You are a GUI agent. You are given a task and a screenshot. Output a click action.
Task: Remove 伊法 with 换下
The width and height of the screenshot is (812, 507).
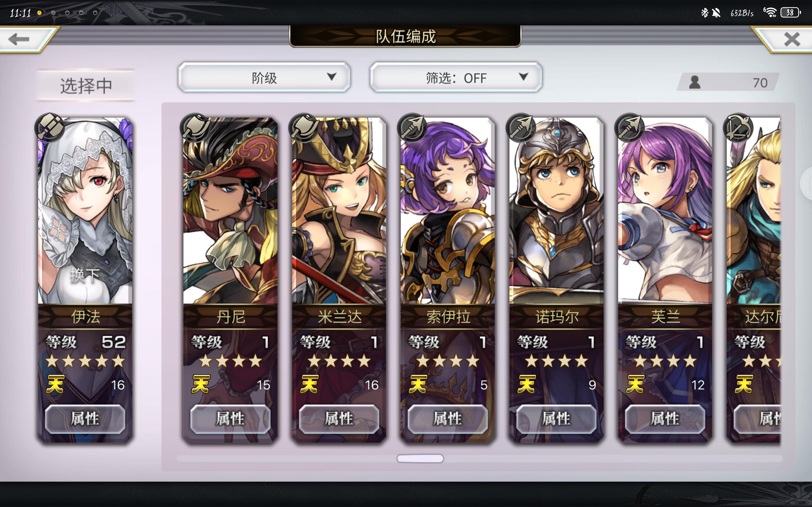click(85, 275)
